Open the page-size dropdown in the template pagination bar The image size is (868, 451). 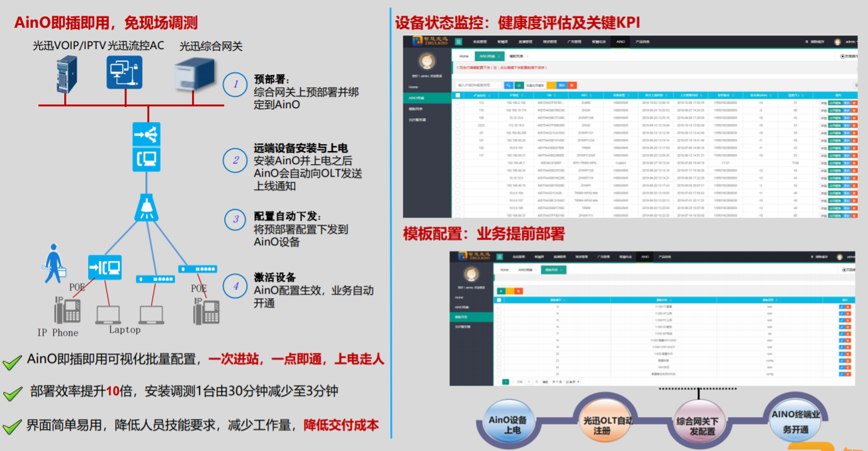tap(572, 382)
